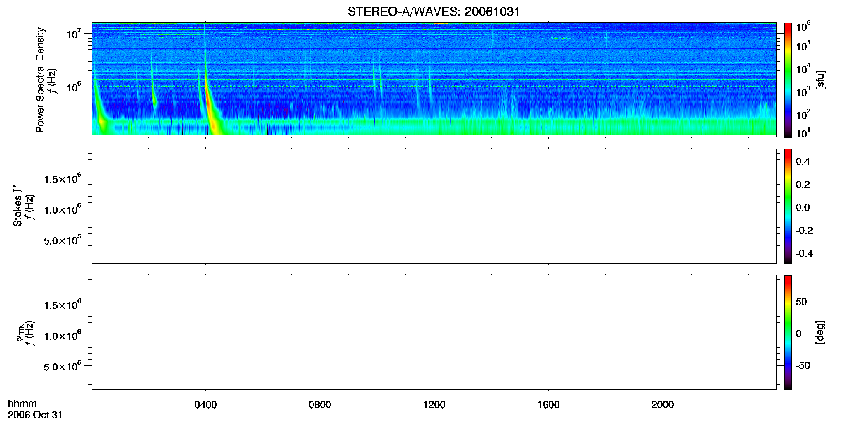Click the Stokes V colorbar

tap(788, 206)
